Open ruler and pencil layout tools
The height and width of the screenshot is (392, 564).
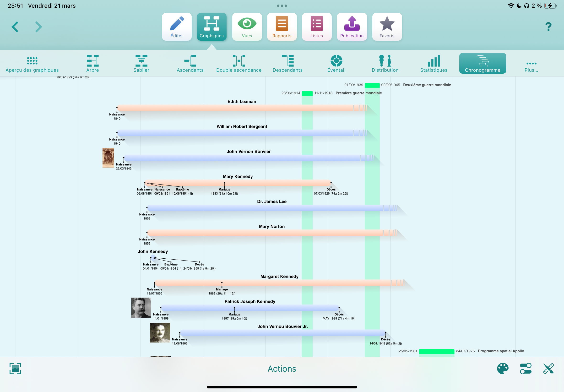coord(548,368)
